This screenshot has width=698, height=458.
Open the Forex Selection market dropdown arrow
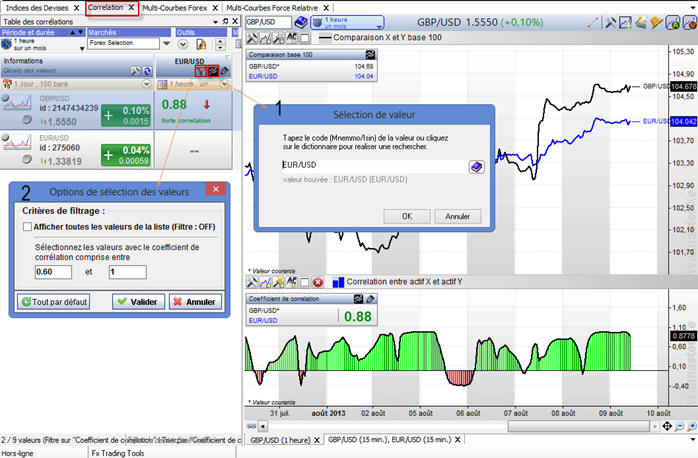166,44
